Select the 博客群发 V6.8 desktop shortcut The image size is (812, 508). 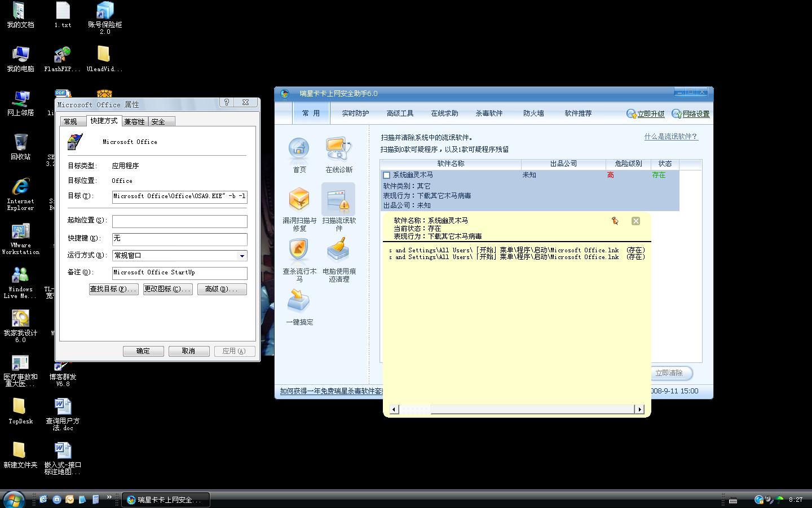pyautogui.click(x=63, y=375)
